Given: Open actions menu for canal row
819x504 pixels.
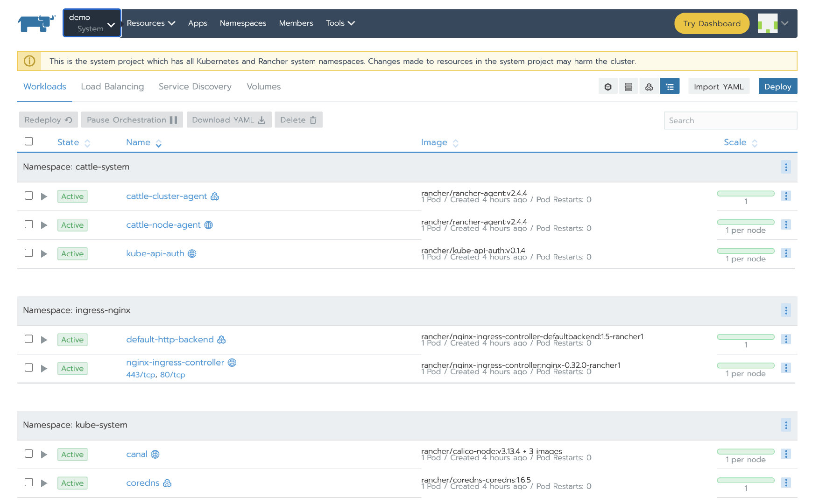Looking at the screenshot, I should [786, 454].
